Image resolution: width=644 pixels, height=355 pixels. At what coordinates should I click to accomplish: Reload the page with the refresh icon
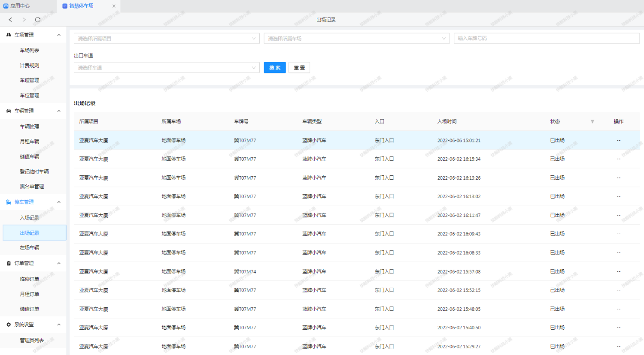(x=38, y=20)
